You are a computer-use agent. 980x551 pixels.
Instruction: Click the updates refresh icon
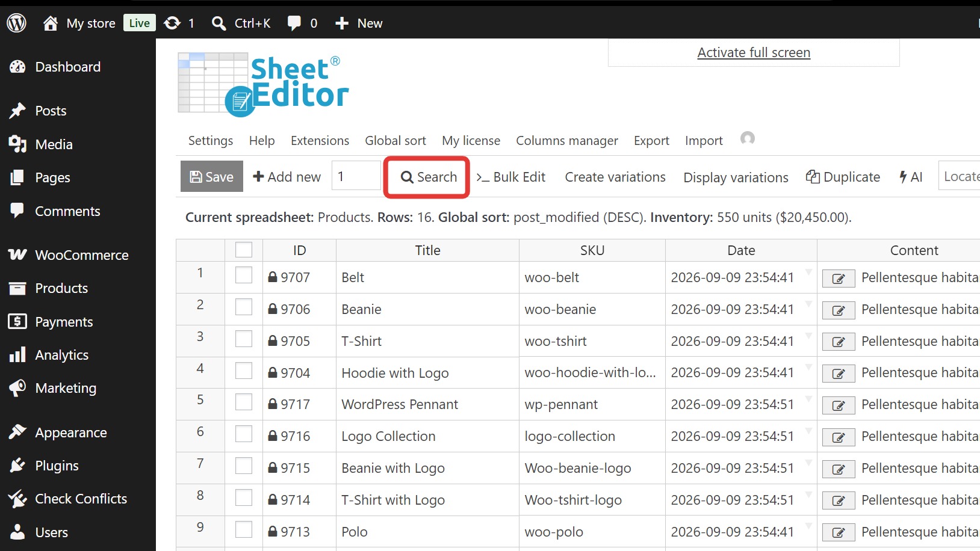coord(173,23)
